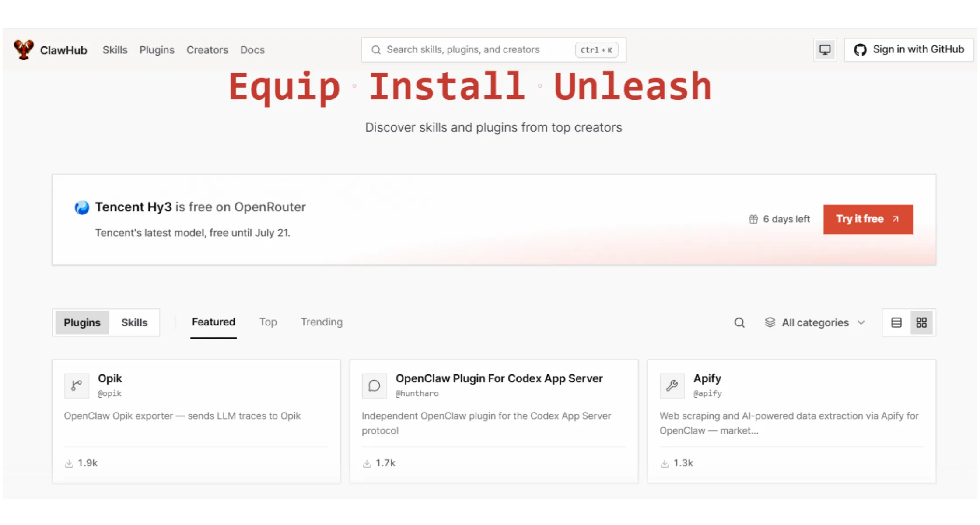
Task: Click the @huntharo creator handle
Action: [417, 394]
